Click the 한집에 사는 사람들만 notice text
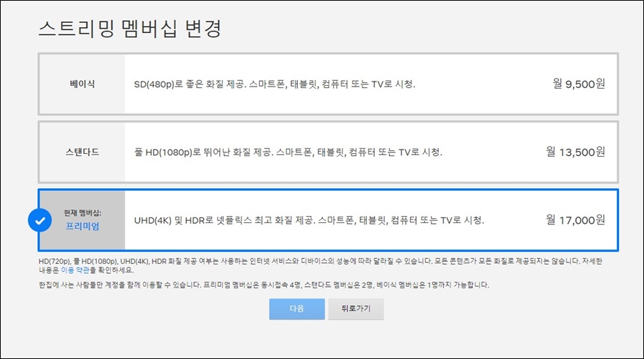Screen dimensions: 644x359 click(263, 285)
